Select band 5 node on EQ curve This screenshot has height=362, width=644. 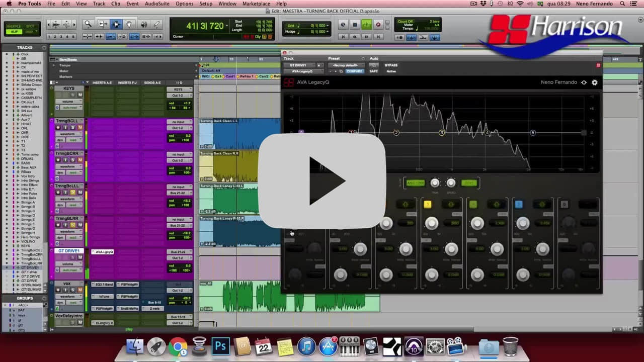(x=533, y=133)
